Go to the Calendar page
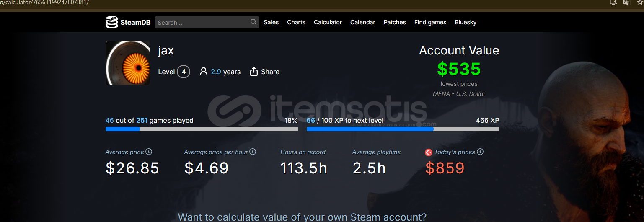The image size is (644, 222). click(x=363, y=22)
